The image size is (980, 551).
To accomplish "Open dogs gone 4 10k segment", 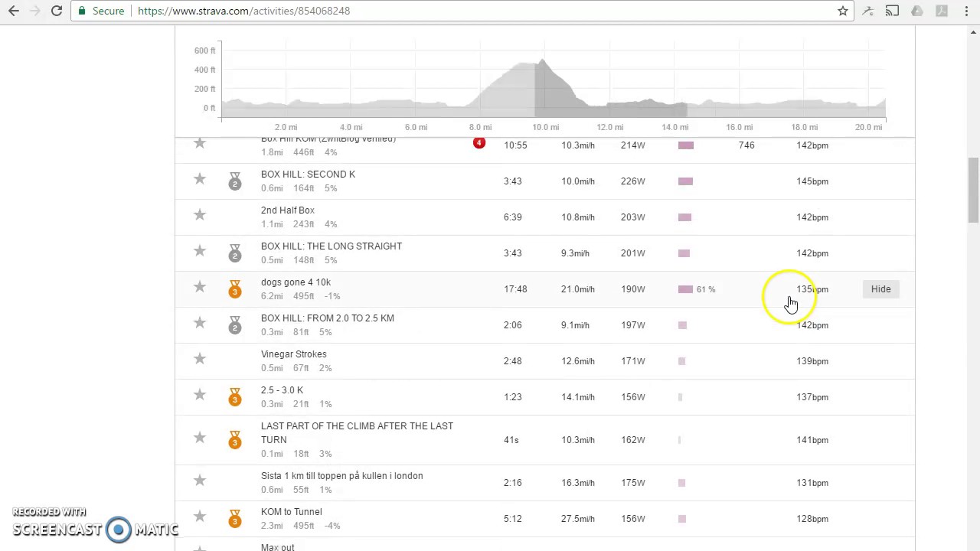I will [x=296, y=282].
